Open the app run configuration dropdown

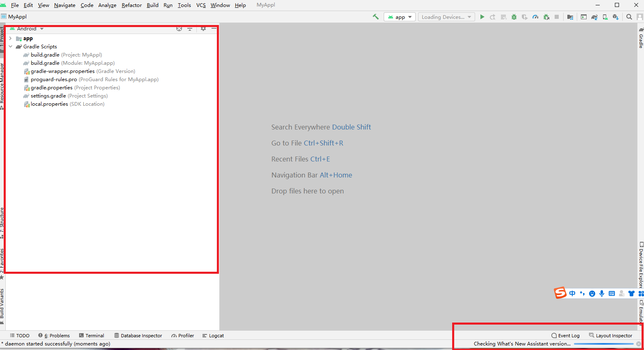[400, 17]
